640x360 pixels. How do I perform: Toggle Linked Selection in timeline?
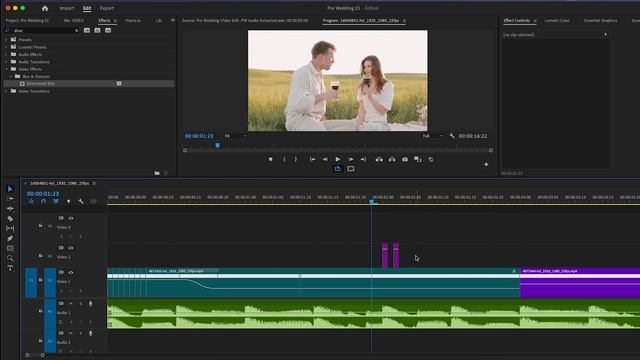coord(56,201)
